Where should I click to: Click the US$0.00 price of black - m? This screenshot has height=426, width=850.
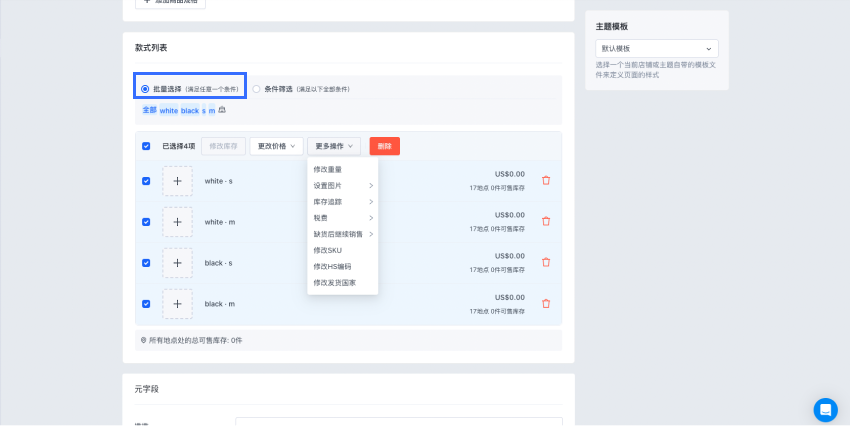pos(510,298)
